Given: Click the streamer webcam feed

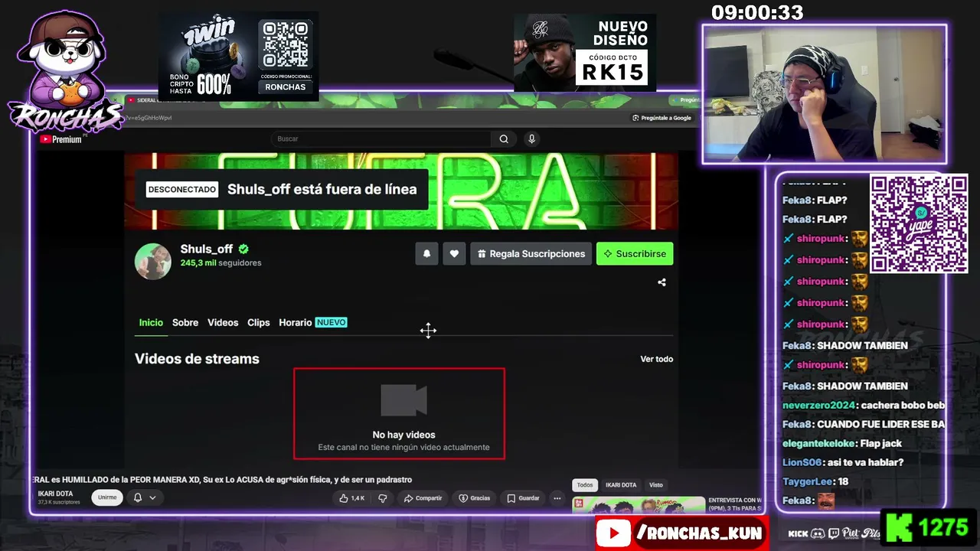Looking at the screenshot, I should tap(825, 94).
